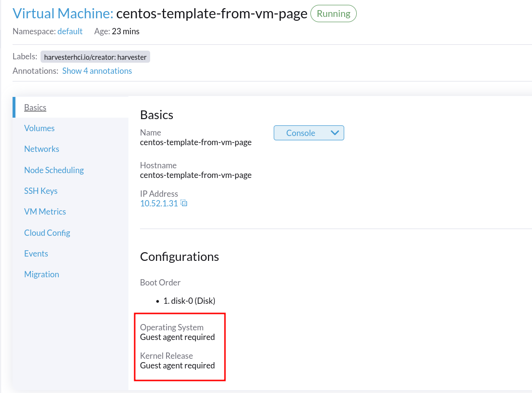View Node Scheduling settings
The width and height of the screenshot is (532, 393).
point(54,170)
